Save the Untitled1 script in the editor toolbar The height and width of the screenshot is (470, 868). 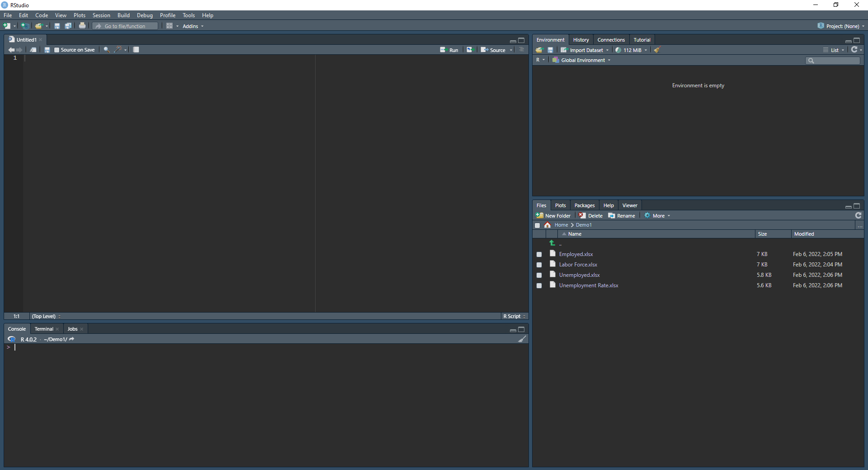click(47, 50)
